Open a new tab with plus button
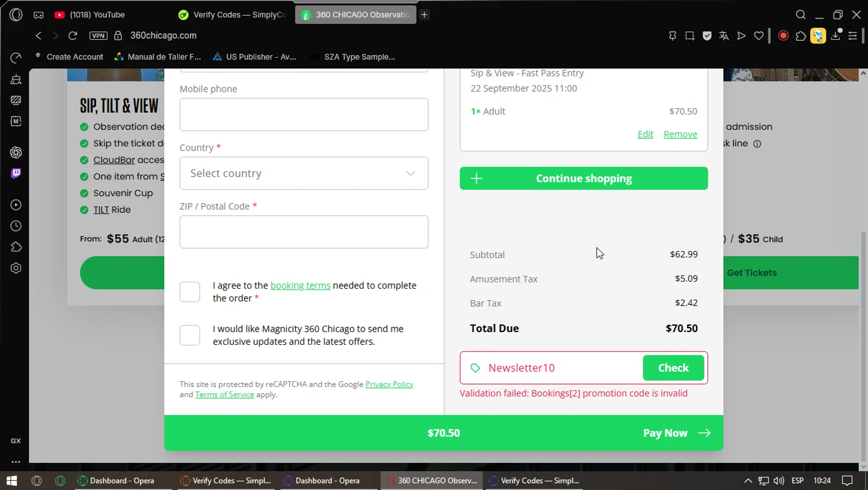The image size is (868, 490). point(424,15)
